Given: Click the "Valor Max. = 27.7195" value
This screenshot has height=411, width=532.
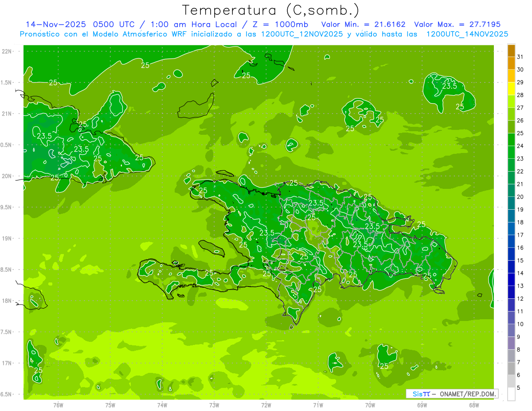Looking at the screenshot, I should click(x=457, y=24).
